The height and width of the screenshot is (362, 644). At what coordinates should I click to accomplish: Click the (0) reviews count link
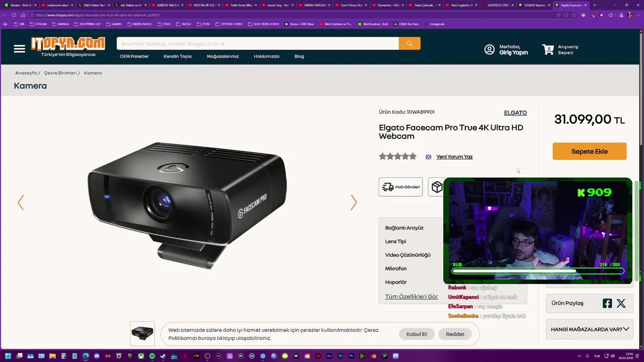point(428,157)
